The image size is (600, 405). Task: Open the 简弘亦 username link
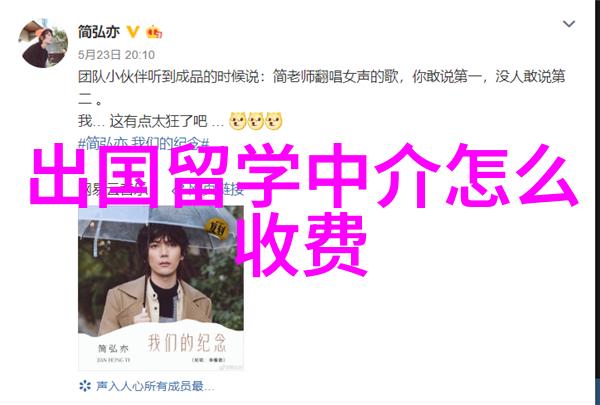[99, 32]
